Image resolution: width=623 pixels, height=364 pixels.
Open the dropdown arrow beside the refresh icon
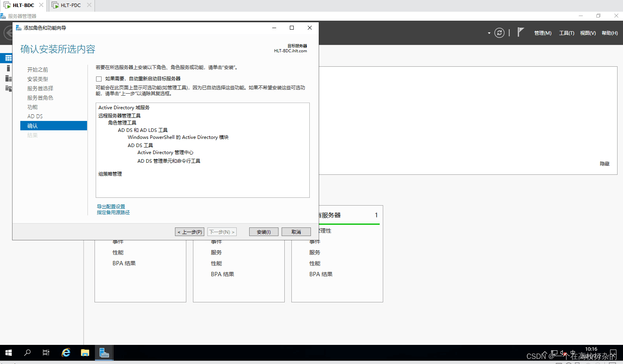click(x=489, y=33)
